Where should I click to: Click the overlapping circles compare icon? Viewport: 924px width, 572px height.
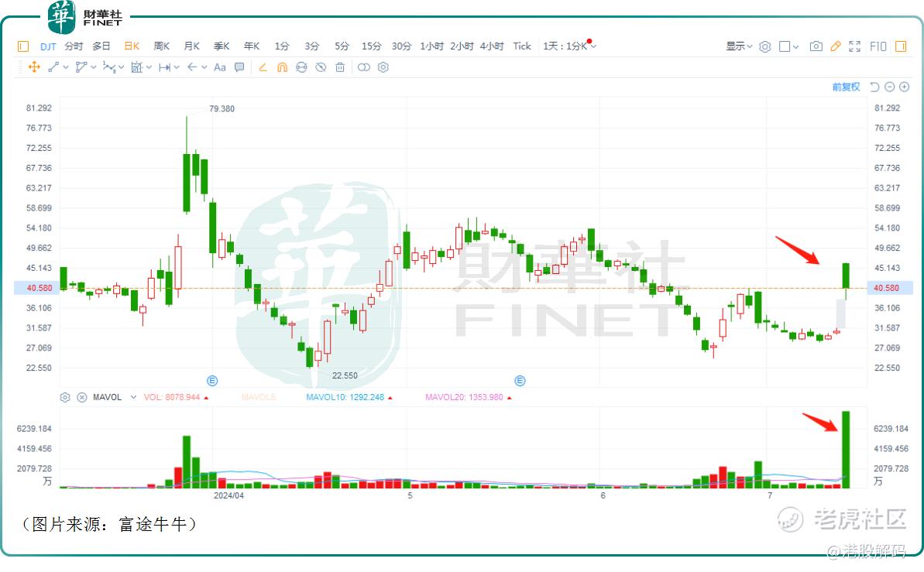click(364, 67)
